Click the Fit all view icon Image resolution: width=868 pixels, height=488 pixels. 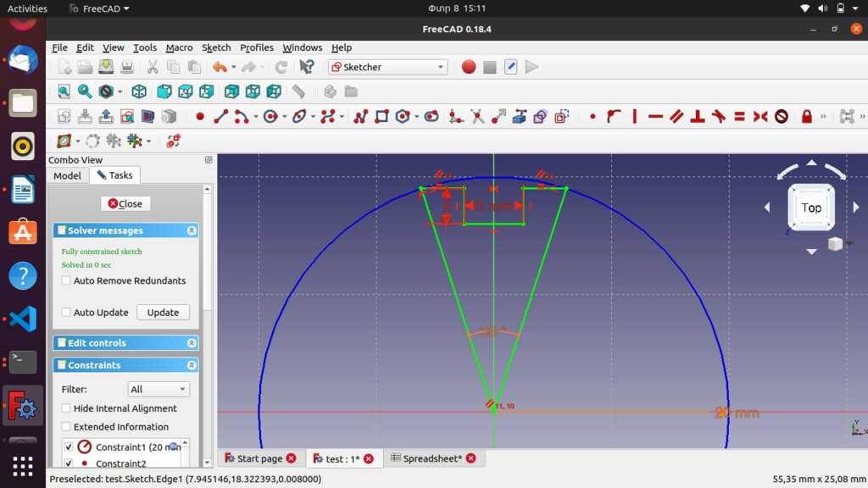point(64,91)
